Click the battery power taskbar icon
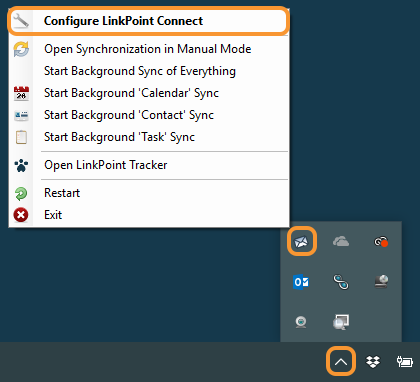Screen dimensions: 420x382 click(x=405, y=362)
